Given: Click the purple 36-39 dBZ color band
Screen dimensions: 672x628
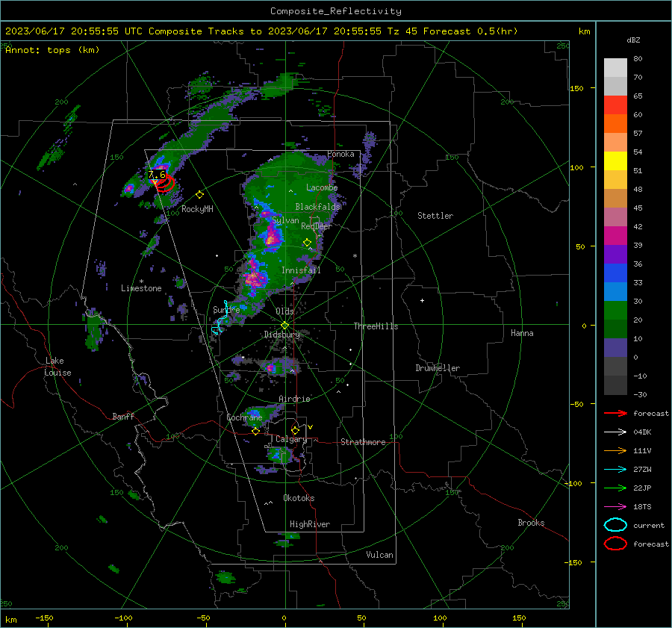Looking at the screenshot, I should pyautogui.click(x=615, y=255).
